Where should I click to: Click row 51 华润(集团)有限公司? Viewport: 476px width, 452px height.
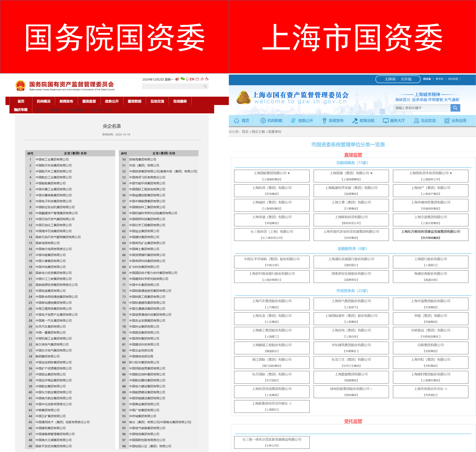(x=159, y=165)
